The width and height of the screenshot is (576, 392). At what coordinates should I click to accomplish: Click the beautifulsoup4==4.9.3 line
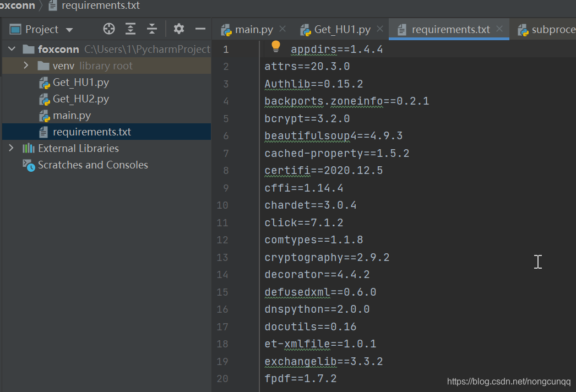click(x=334, y=136)
